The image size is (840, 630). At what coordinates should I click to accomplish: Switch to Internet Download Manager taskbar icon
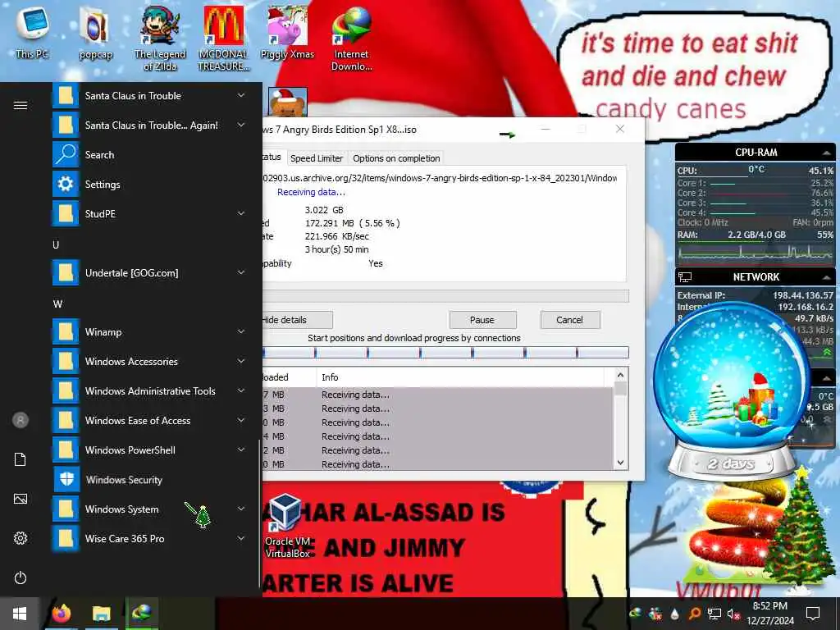tap(141, 613)
